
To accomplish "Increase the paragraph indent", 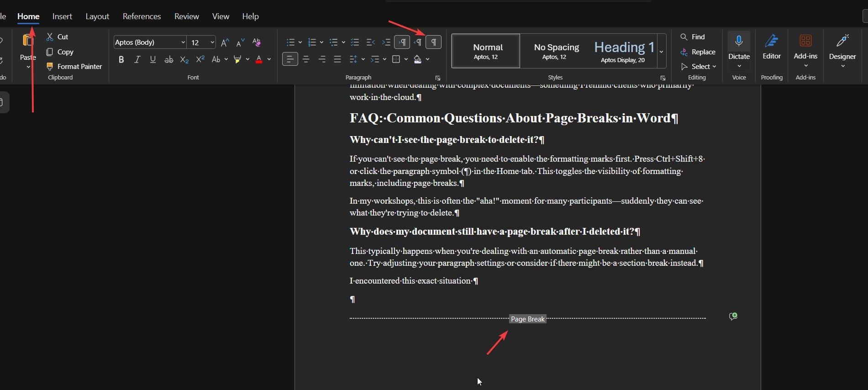I will point(386,42).
